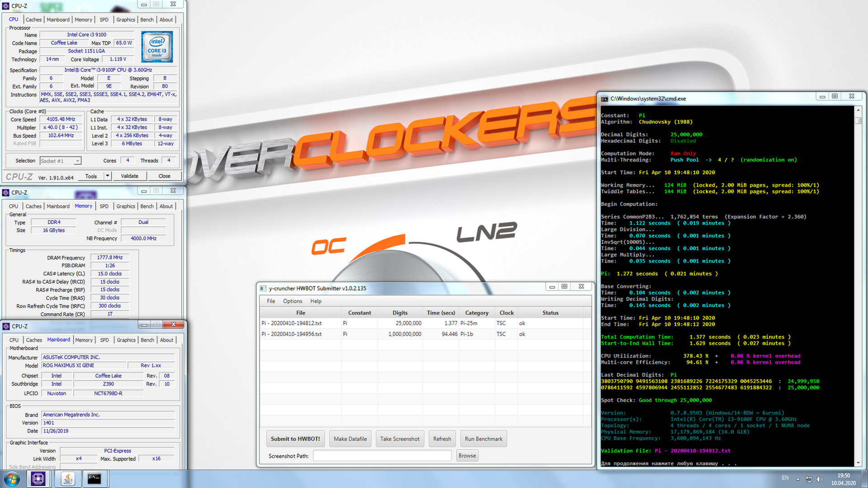
Task: Open About tab in top CPU-Z
Action: (x=166, y=19)
